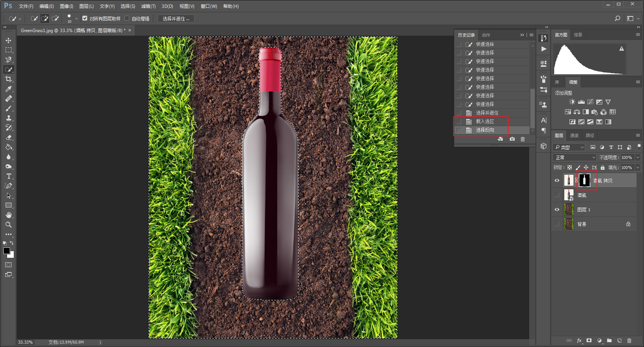This screenshot has width=644, height=347.
Task: Switch to the 路径 paths tab
Action: point(590,135)
